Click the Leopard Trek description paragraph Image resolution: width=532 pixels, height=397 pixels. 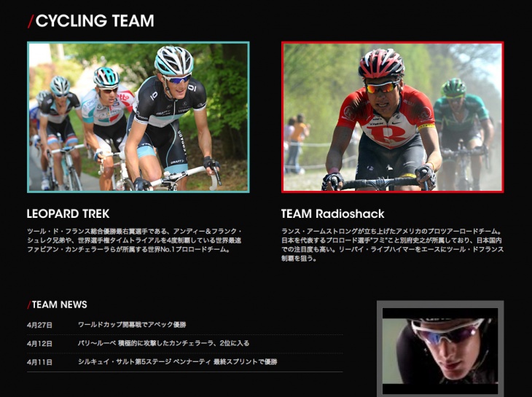pyautogui.click(x=134, y=240)
